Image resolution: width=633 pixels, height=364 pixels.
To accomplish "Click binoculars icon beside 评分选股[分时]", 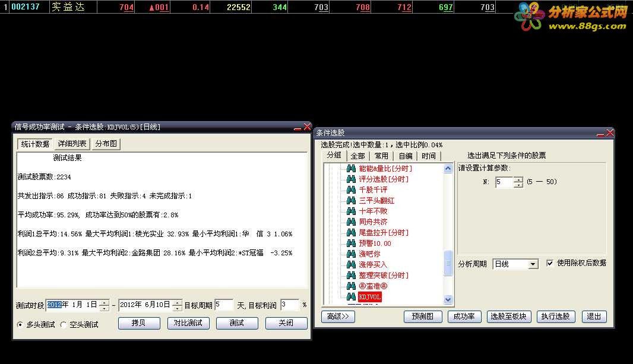I will click(x=351, y=179).
